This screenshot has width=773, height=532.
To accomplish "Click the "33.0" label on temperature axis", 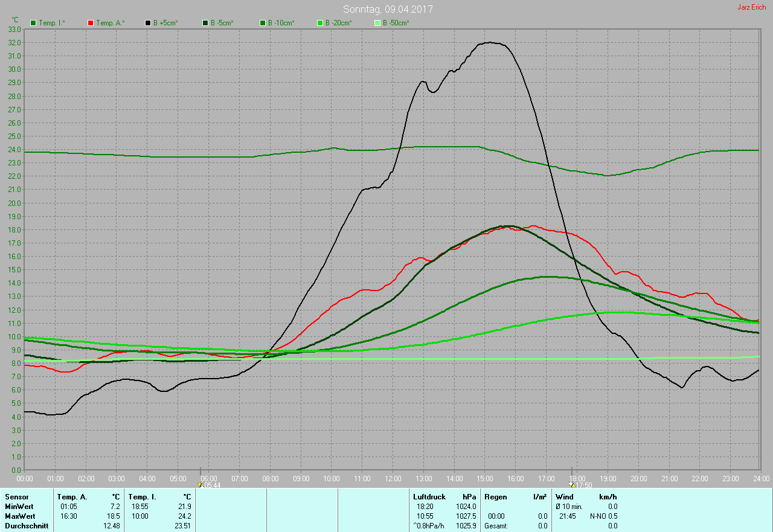I will pyautogui.click(x=15, y=29).
